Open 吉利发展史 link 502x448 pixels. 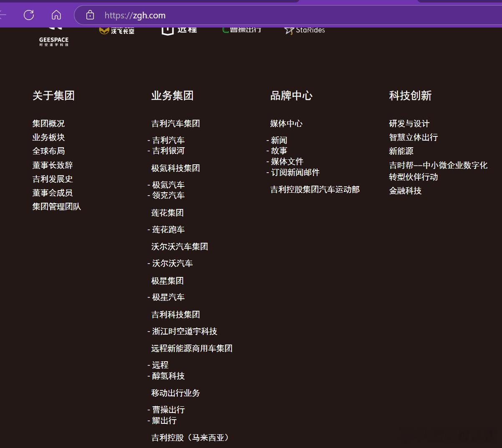[53, 179]
